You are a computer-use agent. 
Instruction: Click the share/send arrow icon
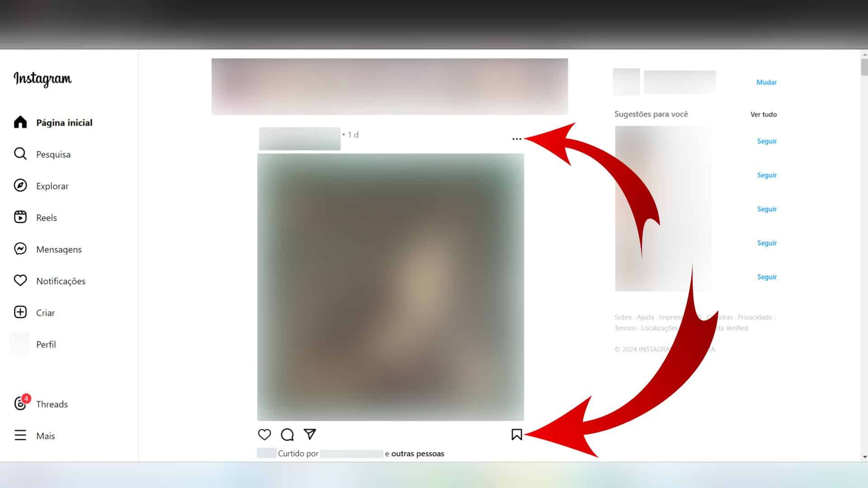[x=310, y=434]
